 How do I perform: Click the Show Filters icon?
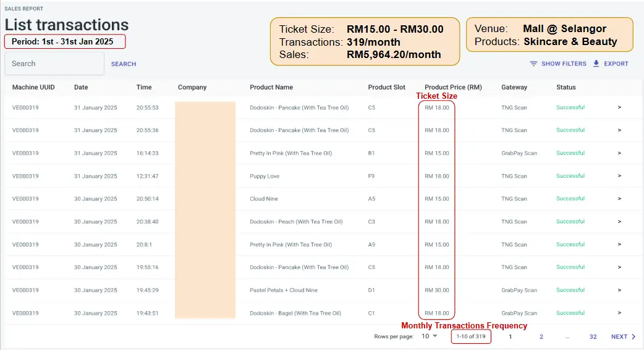click(533, 64)
